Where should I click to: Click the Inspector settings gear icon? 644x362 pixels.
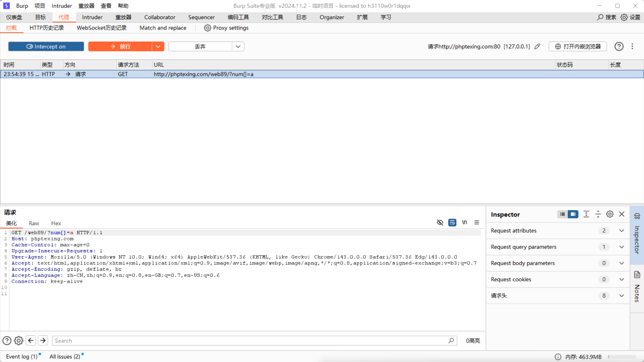[610, 214]
